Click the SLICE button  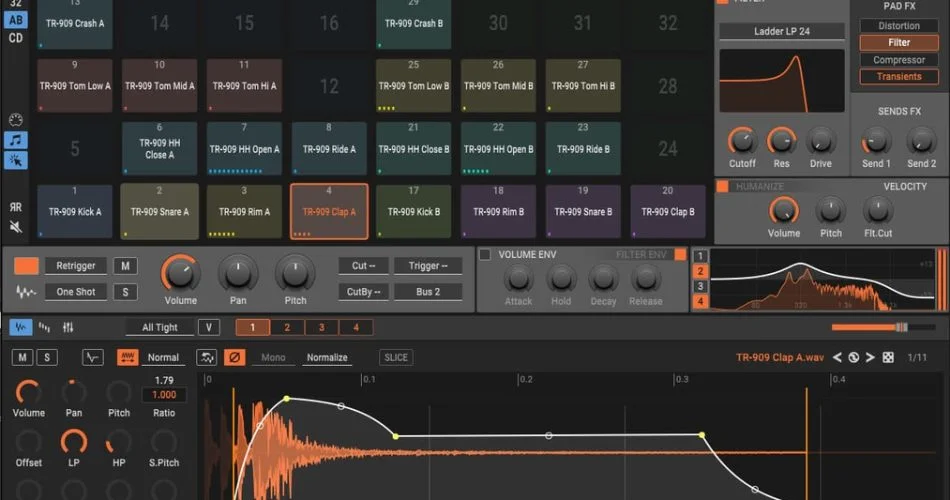(396, 358)
